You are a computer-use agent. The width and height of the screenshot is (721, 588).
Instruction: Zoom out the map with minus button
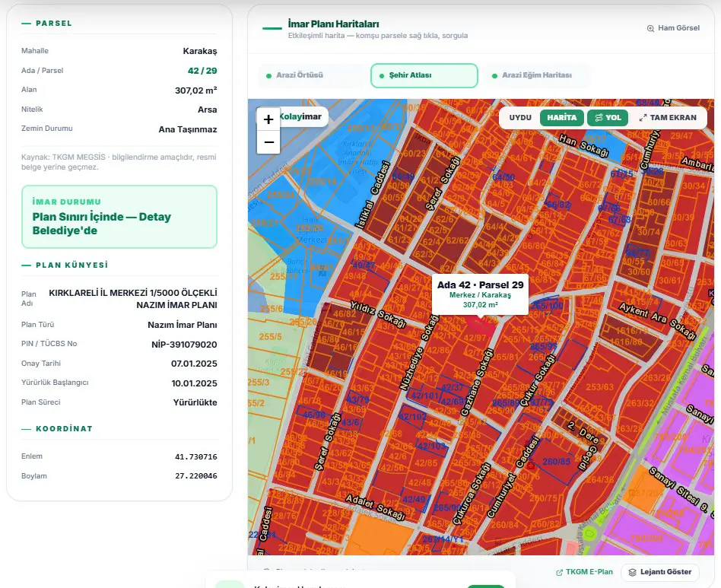[x=268, y=142]
